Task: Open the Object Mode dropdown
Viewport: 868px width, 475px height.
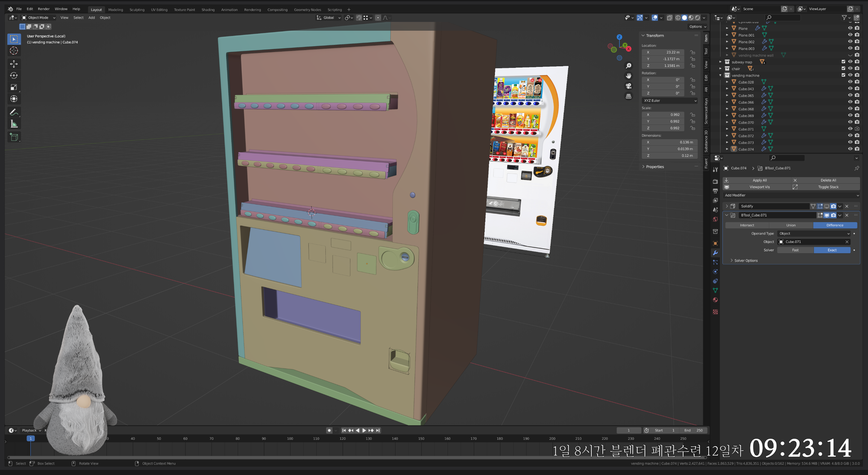Action: [x=38, y=18]
